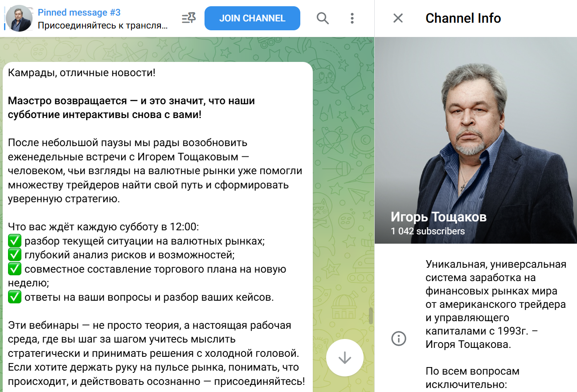The height and width of the screenshot is (392, 577).
Task: Open the pinned messages list icon
Action: pyautogui.click(x=188, y=18)
